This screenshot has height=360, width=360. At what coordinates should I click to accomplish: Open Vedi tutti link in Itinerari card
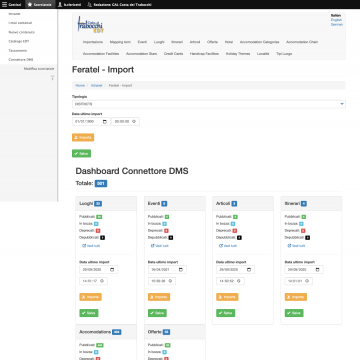(x=296, y=246)
